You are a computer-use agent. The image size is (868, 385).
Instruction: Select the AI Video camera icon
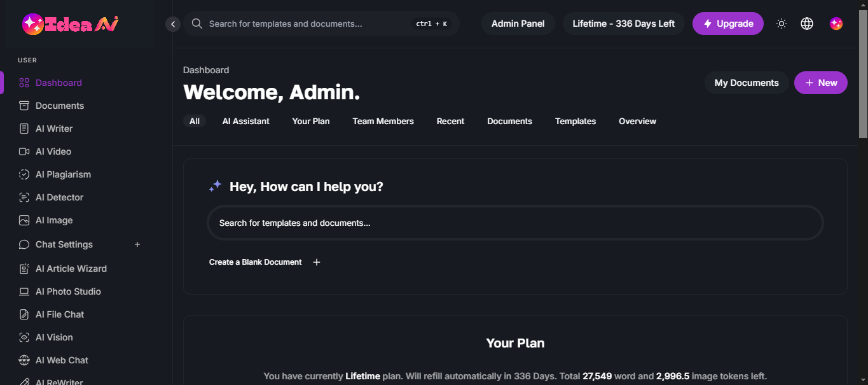[x=24, y=151]
